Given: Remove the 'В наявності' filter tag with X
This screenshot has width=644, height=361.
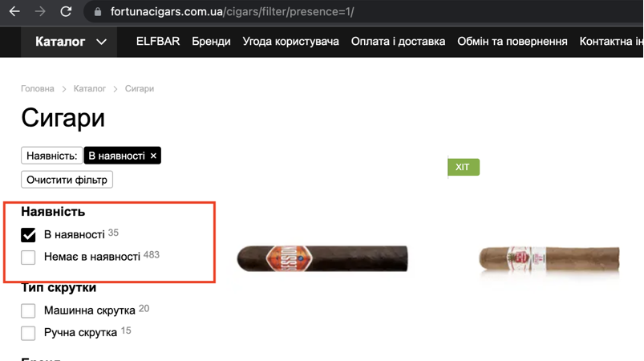Looking at the screenshot, I should 153,156.
